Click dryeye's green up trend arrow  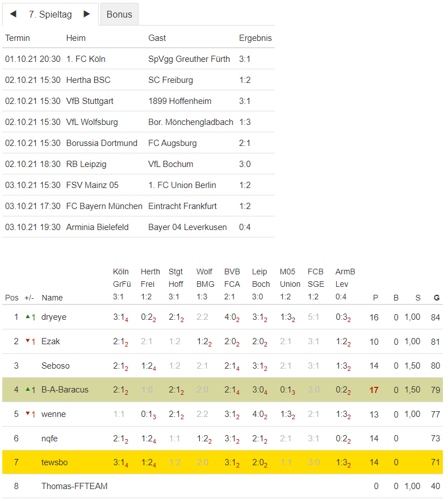pyautogui.click(x=27, y=316)
